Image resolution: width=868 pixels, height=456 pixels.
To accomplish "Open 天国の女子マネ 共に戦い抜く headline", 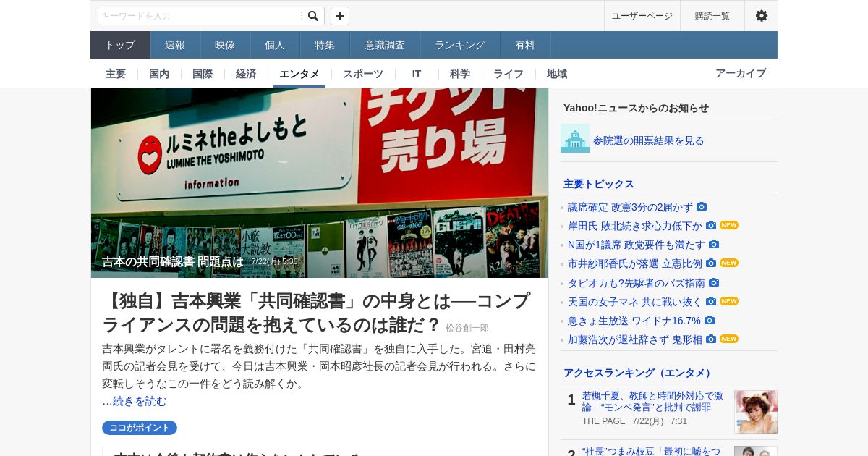I will (635, 302).
